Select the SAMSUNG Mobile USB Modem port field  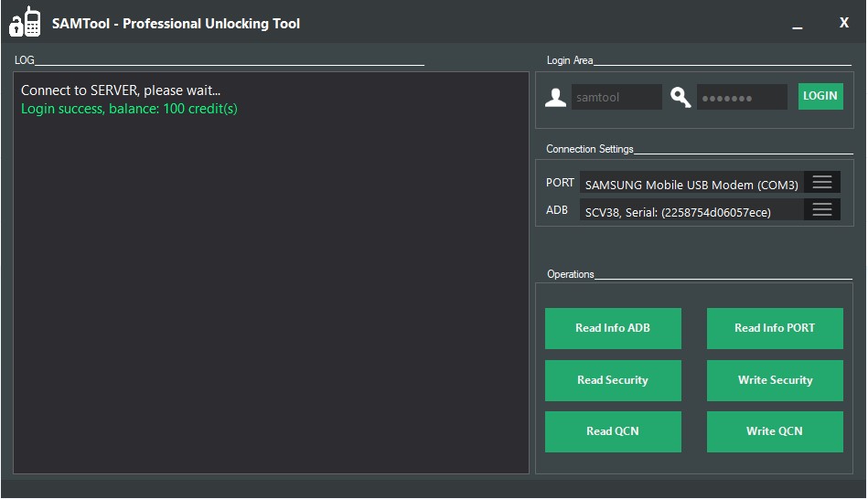click(x=692, y=183)
